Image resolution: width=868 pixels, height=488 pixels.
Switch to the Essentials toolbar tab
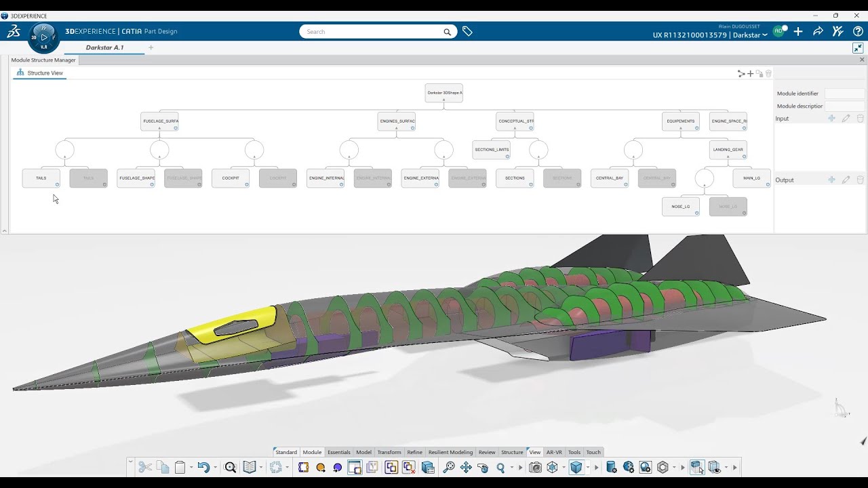[338, 452]
